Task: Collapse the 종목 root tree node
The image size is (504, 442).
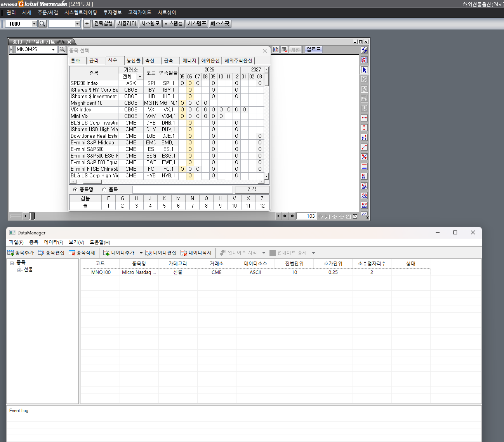Action: tap(12, 263)
